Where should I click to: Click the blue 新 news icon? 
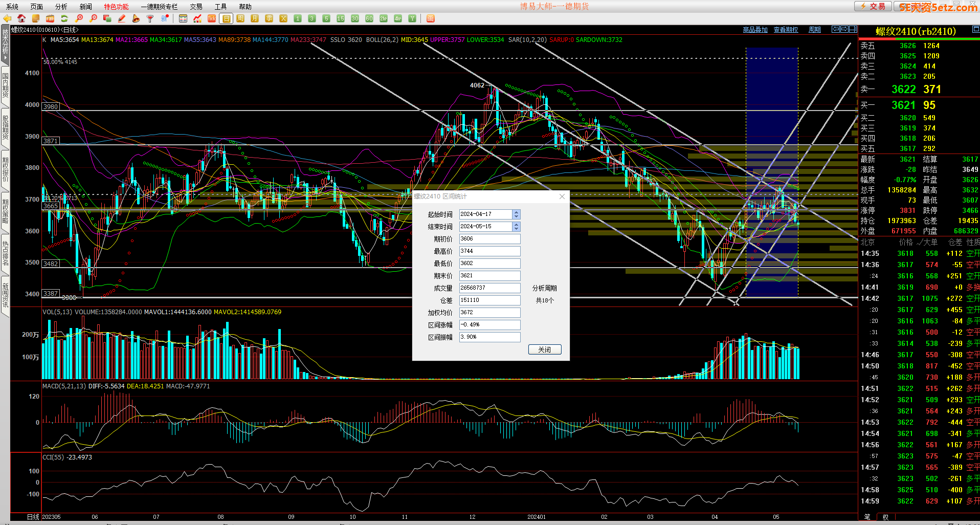click(x=165, y=18)
